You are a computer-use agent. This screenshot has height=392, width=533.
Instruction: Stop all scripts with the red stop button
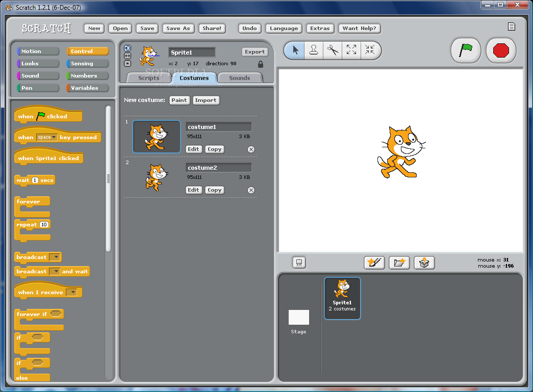[x=501, y=50]
